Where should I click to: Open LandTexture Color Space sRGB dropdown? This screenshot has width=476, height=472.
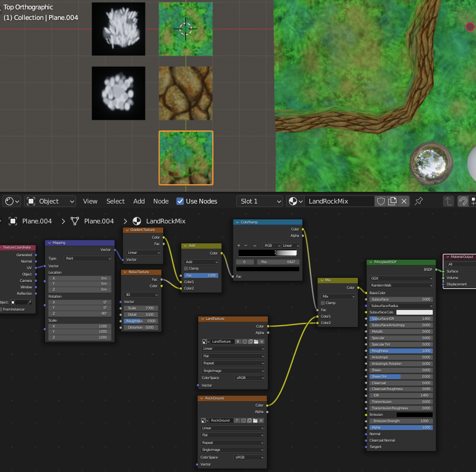[x=250, y=378]
